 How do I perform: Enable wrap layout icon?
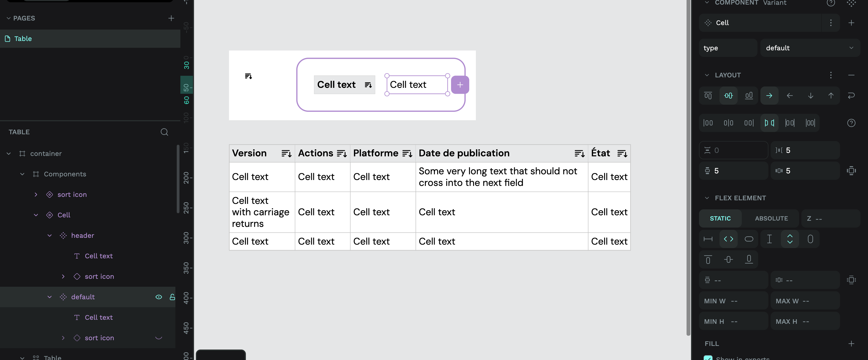[851, 96]
